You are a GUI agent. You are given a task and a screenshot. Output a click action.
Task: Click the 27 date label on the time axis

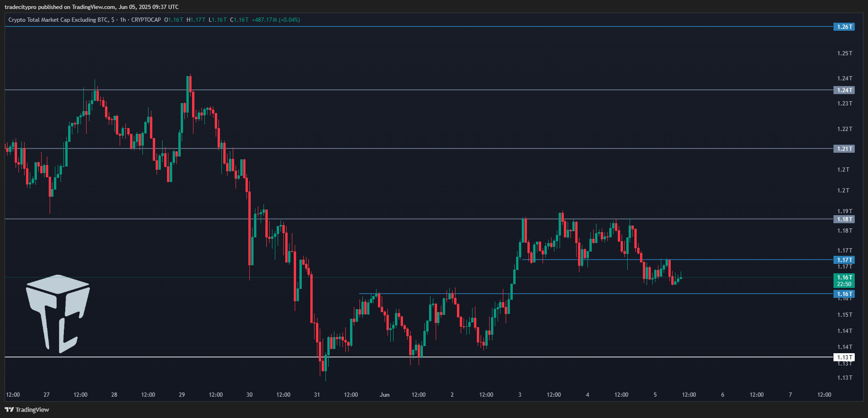tap(46, 394)
